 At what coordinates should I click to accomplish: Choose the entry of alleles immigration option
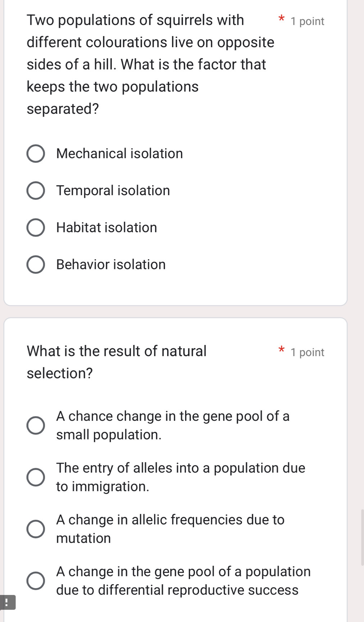[x=36, y=477]
